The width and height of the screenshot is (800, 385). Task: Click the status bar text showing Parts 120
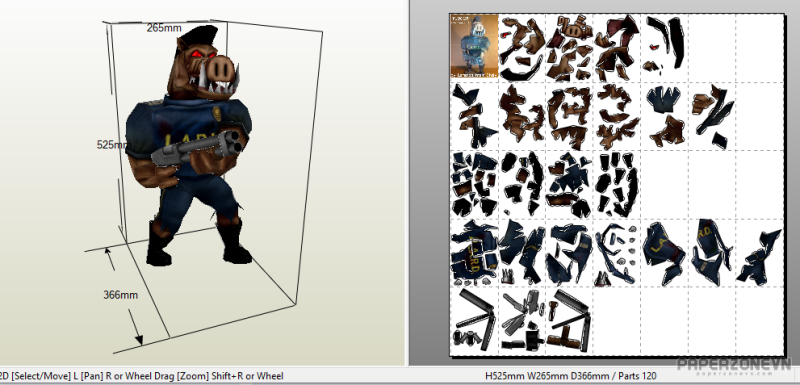(x=639, y=376)
